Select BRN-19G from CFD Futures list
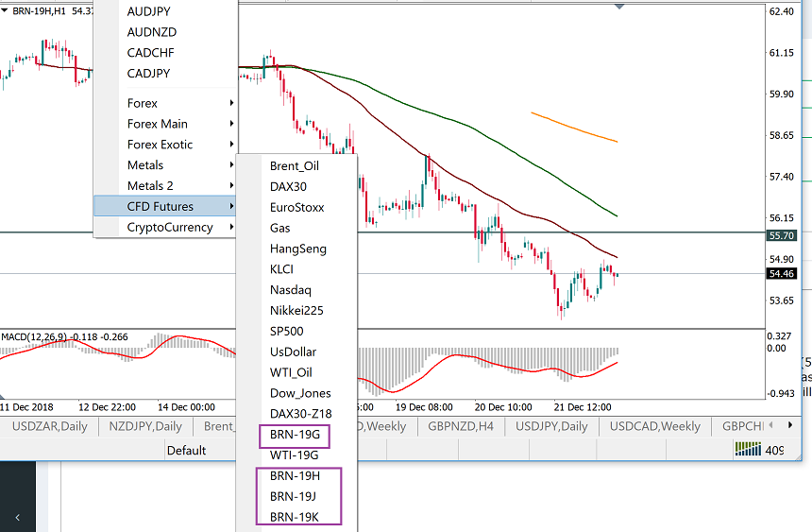The width and height of the screenshot is (812, 532). point(295,435)
